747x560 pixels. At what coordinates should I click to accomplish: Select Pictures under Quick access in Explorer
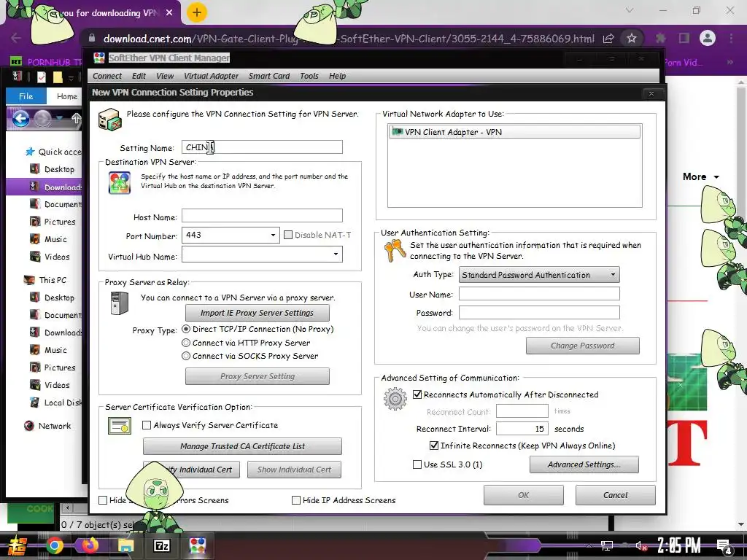tap(60, 222)
